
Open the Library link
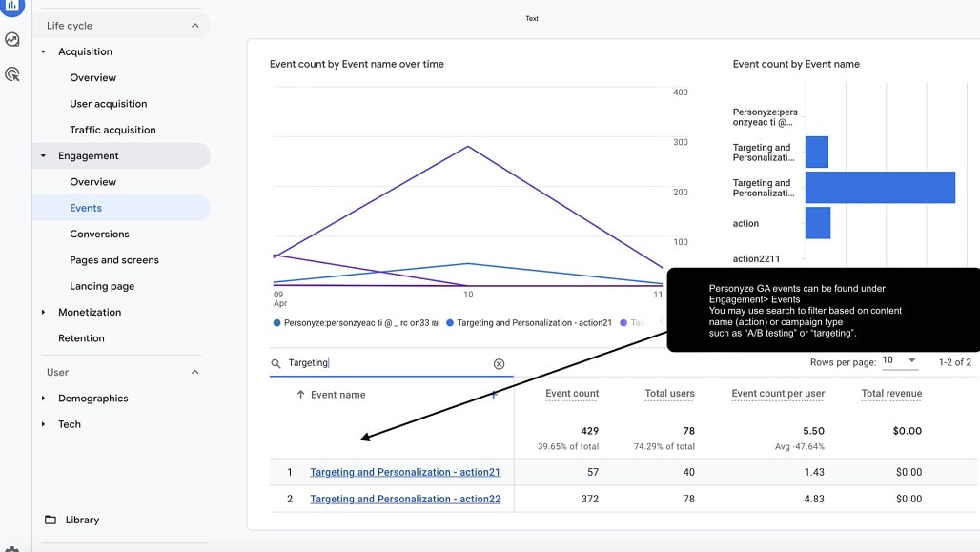82,520
